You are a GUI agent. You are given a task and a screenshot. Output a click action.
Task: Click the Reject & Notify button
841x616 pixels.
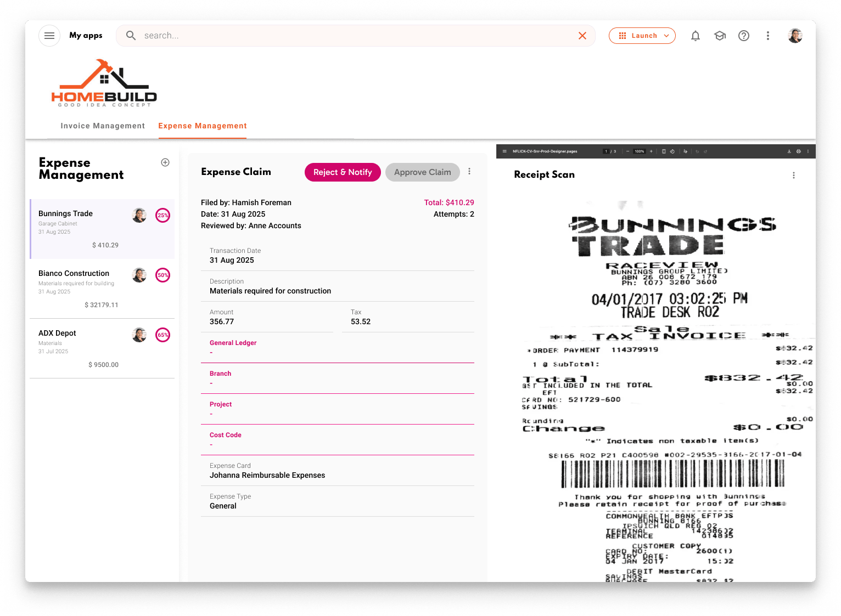pyautogui.click(x=343, y=172)
